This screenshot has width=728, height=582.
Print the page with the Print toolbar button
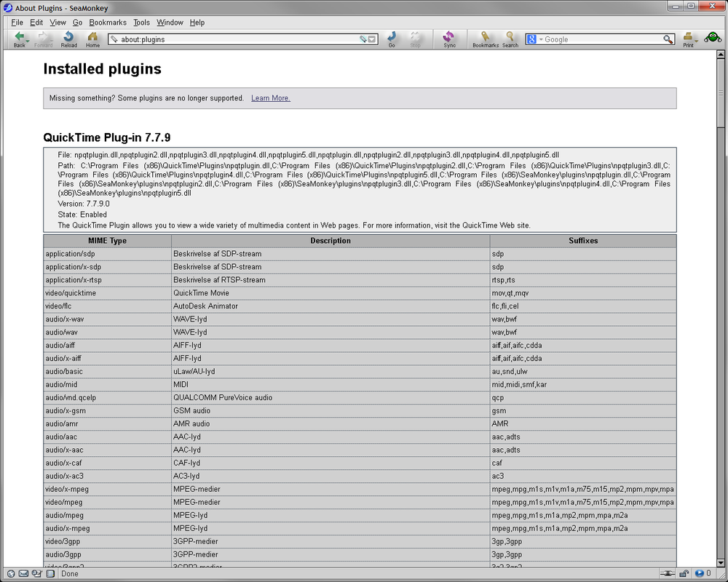point(688,39)
